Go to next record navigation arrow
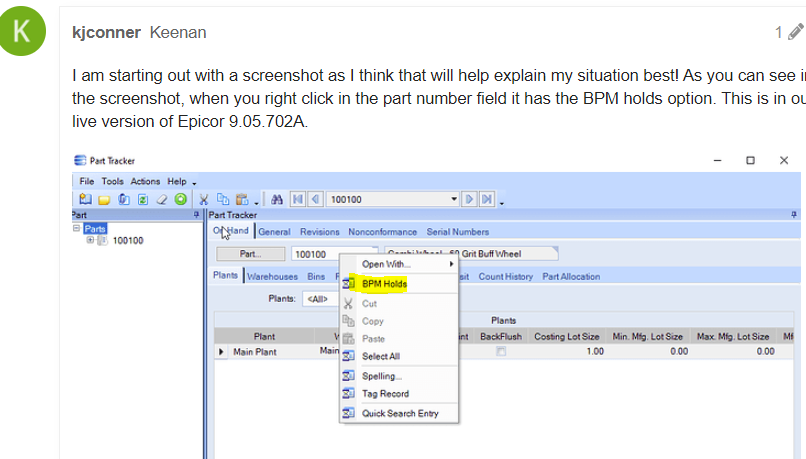This screenshot has width=806, height=459. (469, 199)
